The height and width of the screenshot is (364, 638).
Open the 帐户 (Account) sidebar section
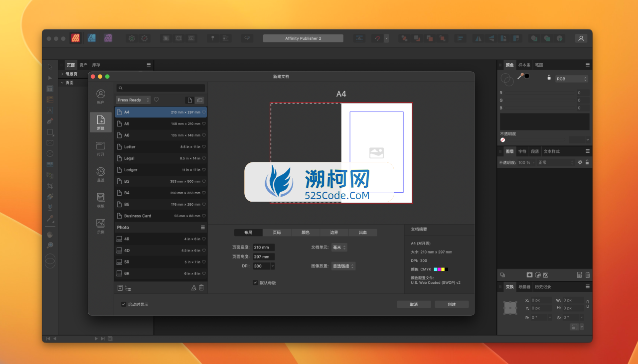point(101,96)
